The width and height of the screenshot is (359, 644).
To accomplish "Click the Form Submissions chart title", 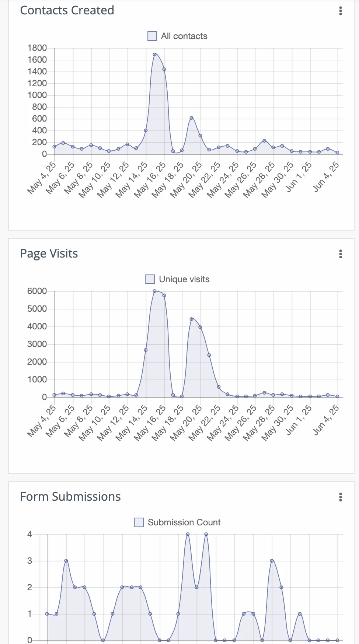I will tap(70, 497).
